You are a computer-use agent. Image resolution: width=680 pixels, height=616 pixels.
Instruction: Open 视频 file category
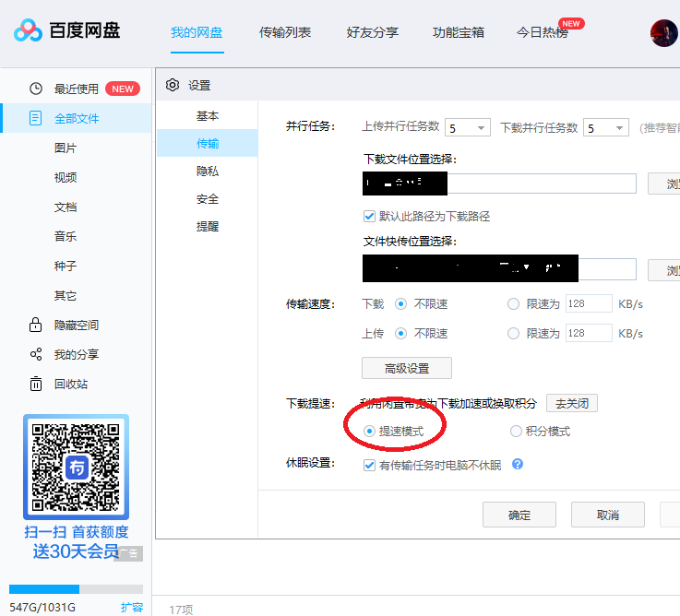[66, 177]
